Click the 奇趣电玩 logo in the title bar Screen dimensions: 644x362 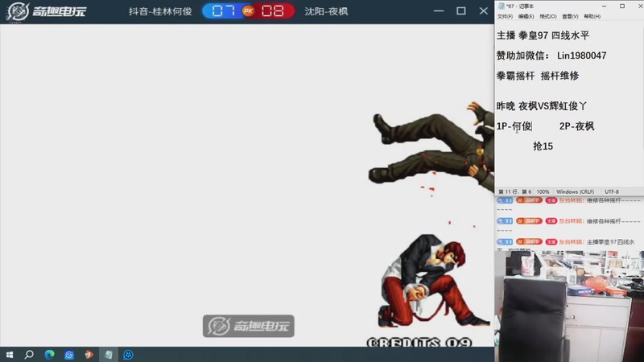point(46,11)
